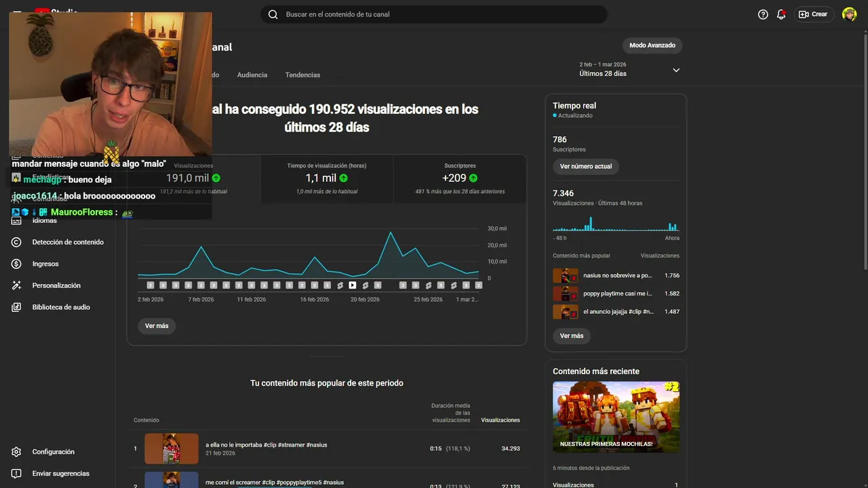Click thumbnail of video with 1.487 views

click(x=566, y=312)
